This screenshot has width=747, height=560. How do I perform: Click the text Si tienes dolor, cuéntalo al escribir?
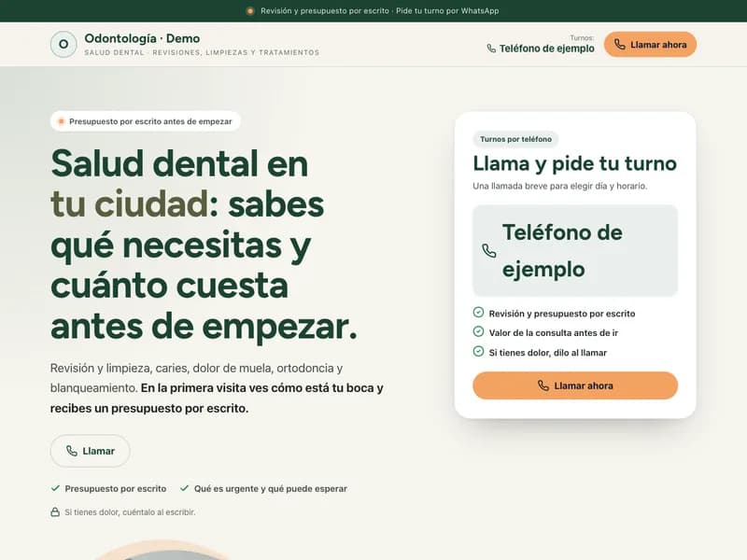pos(130,511)
